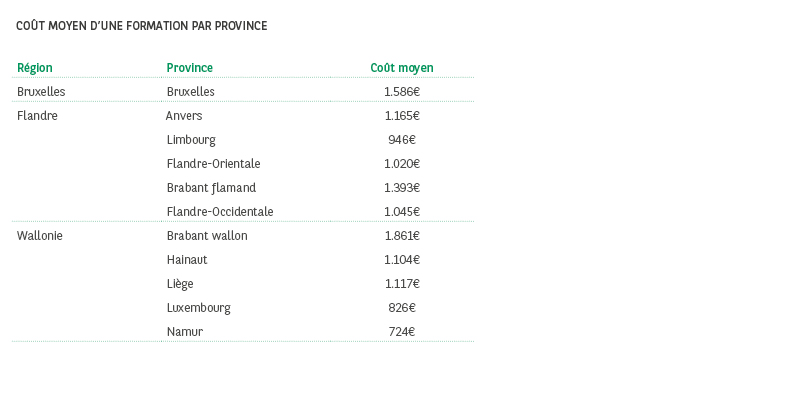Select the Hainaut province cell
Image resolution: width=800 pixels, height=400 pixels.
pyautogui.click(x=187, y=260)
